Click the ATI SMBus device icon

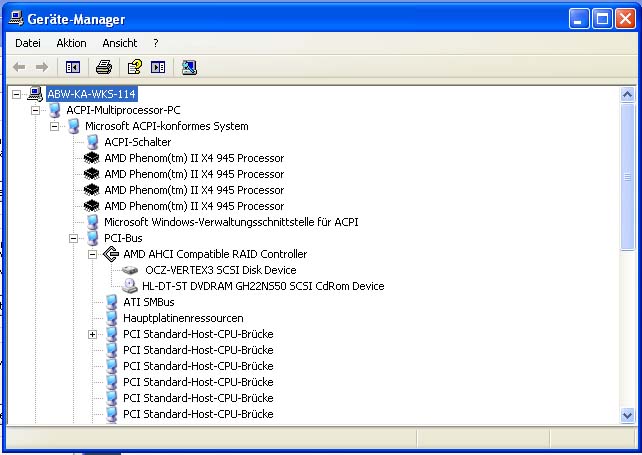111,302
